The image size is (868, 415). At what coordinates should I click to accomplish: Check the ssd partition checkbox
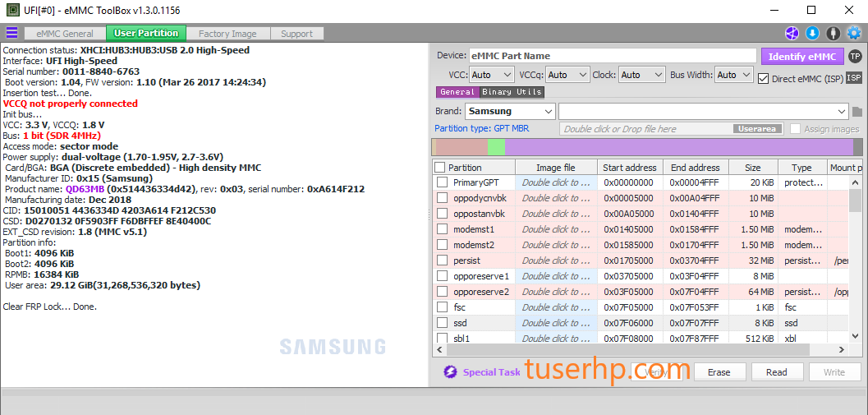pyautogui.click(x=443, y=322)
